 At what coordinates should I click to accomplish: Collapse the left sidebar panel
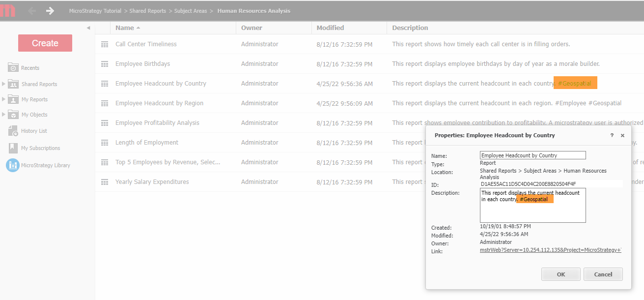[x=88, y=28]
